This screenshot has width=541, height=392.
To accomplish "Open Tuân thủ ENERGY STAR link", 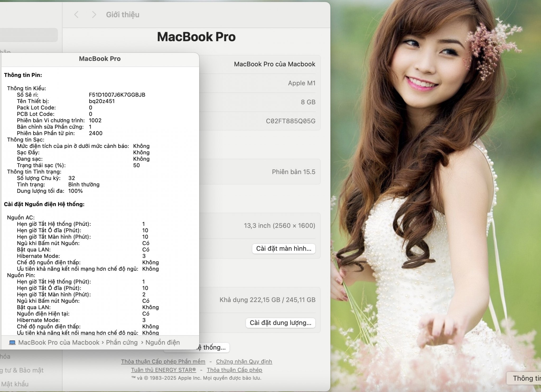I will (x=164, y=370).
